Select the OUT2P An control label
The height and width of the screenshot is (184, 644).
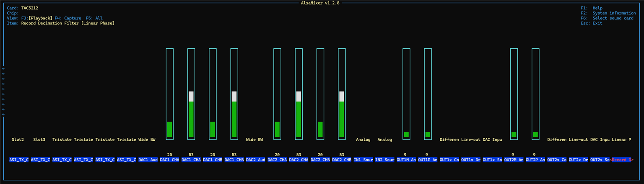535,160
